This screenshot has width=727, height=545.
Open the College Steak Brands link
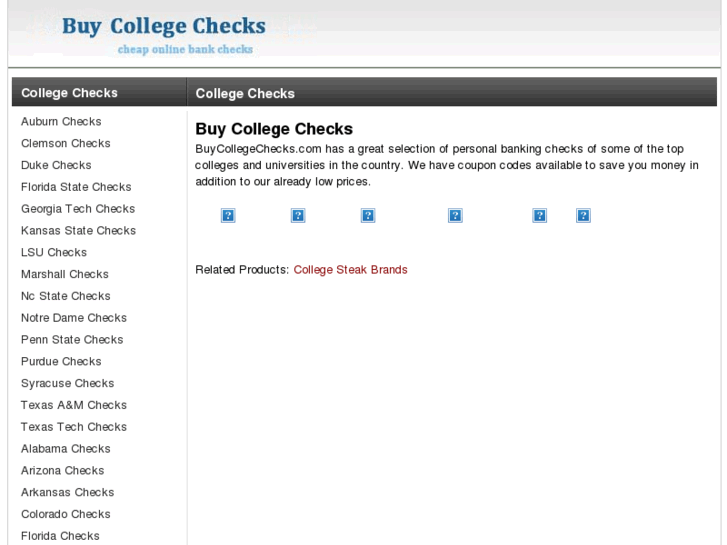click(x=350, y=270)
